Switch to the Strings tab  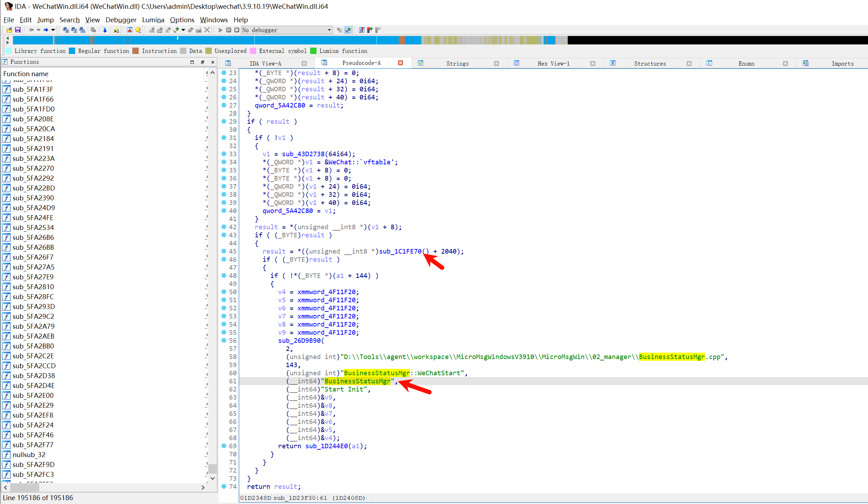pos(457,63)
